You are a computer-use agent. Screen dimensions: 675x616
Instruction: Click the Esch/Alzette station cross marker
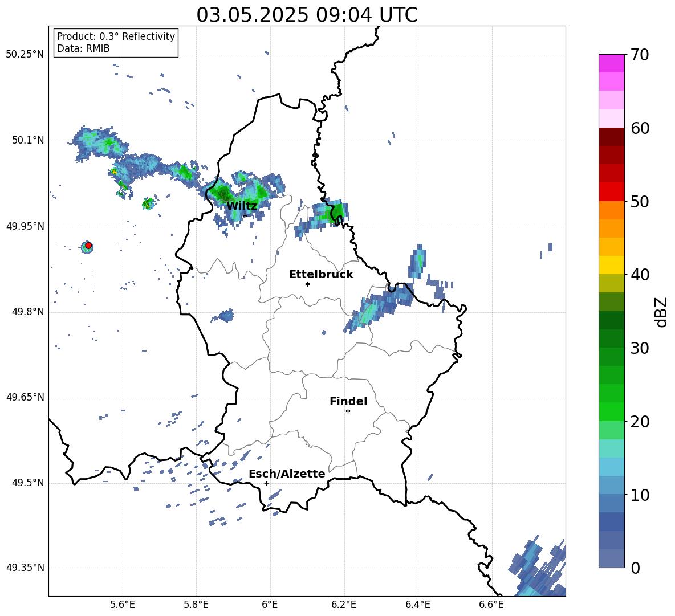point(266,483)
